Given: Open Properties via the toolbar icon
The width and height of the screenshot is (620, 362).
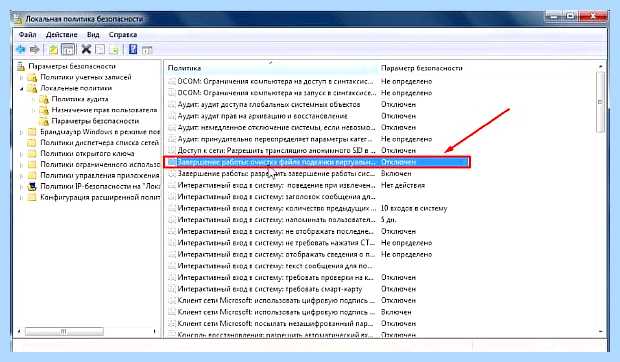Looking at the screenshot, I should point(100,50).
